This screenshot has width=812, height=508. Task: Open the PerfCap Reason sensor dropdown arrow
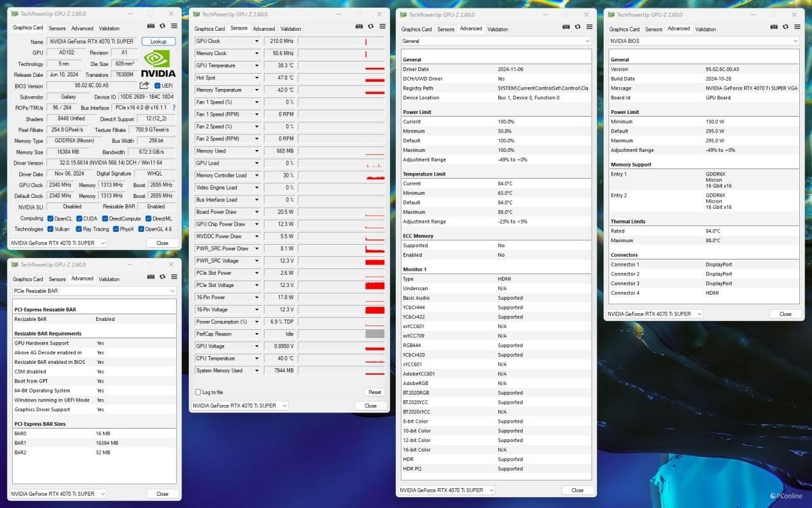(x=257, y=334)
